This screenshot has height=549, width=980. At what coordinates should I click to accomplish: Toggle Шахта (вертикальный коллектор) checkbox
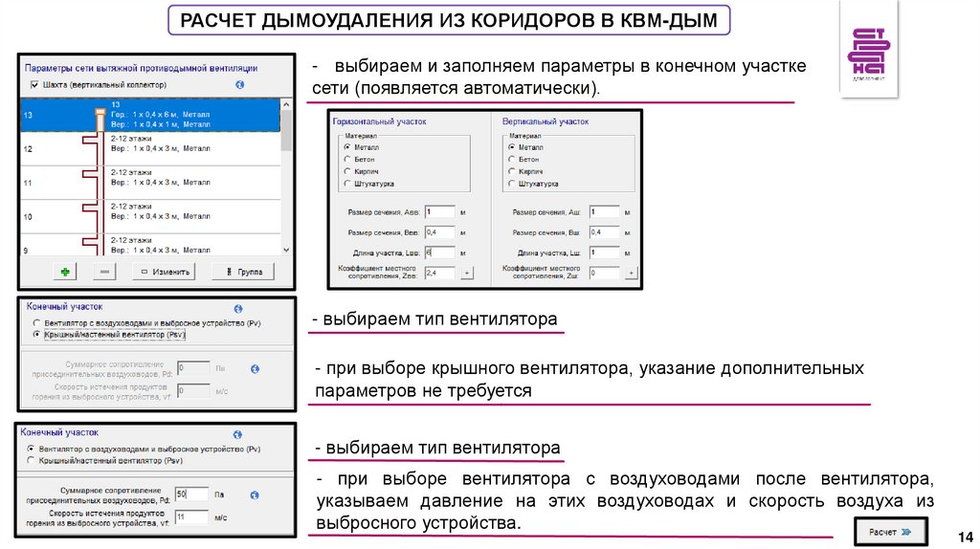pos(34,84)
